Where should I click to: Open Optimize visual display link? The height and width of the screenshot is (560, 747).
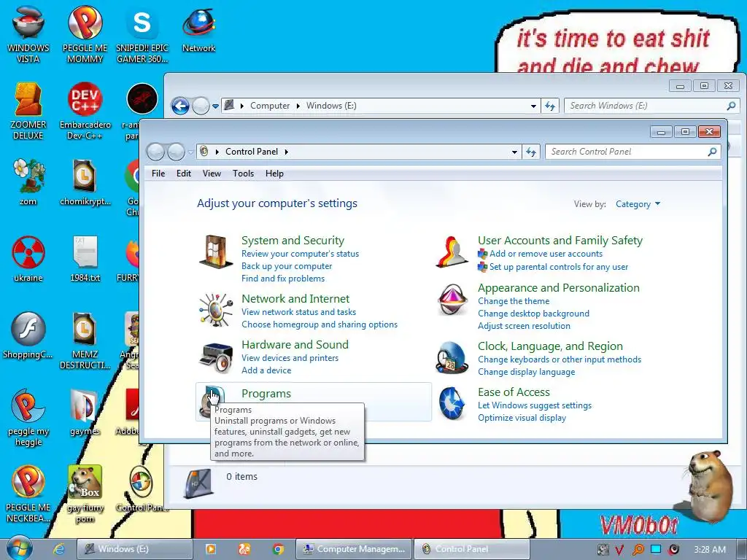click(x=522, y=418)
